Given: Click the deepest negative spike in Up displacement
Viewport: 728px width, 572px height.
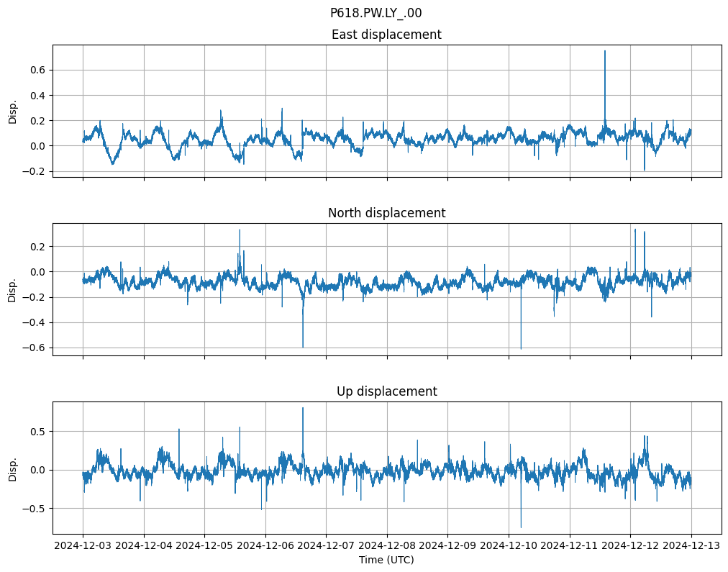Looking at the screenshot, I should pos(521,527).
